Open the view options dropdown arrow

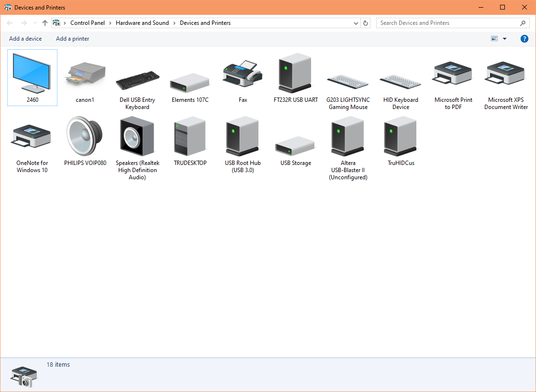pyautogui.click(x=504, y=39)
